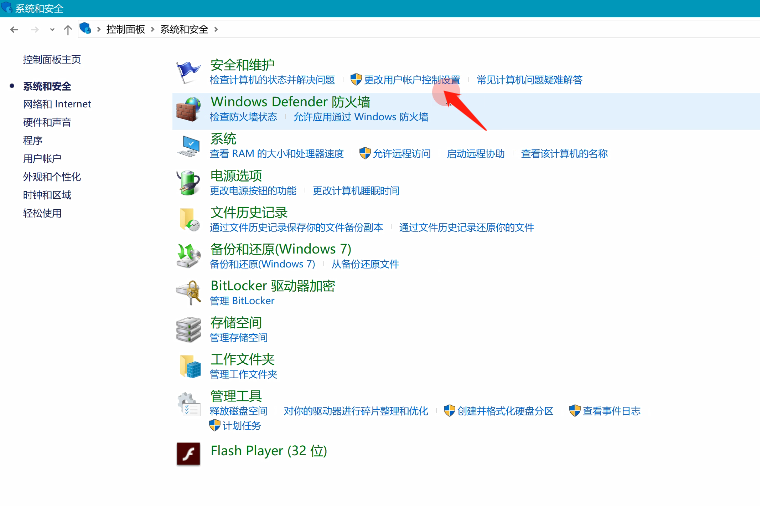Open the recent locations dropdown arrow
Image resolution: width=760 pixels, height=506 pixels.
(x=52, y=30)
